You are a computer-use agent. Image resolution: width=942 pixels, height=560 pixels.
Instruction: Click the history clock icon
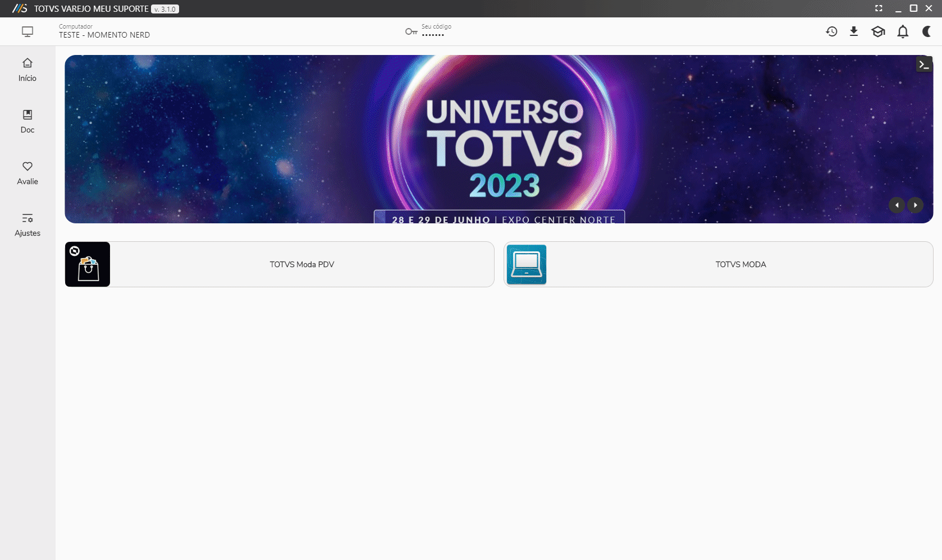point(831,31)
